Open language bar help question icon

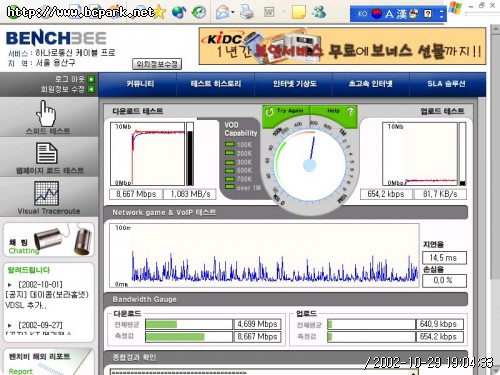[428, 14]
